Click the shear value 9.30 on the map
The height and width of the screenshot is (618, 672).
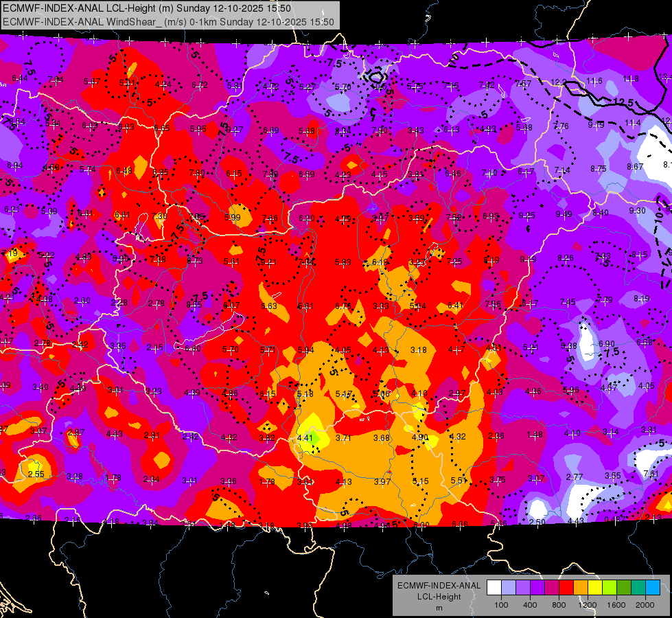pyautogui.click(x=637, y=210)
